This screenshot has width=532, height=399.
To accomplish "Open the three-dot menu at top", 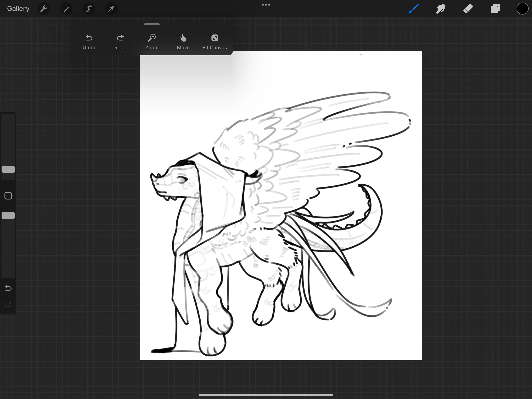I will tap(266, 4).
